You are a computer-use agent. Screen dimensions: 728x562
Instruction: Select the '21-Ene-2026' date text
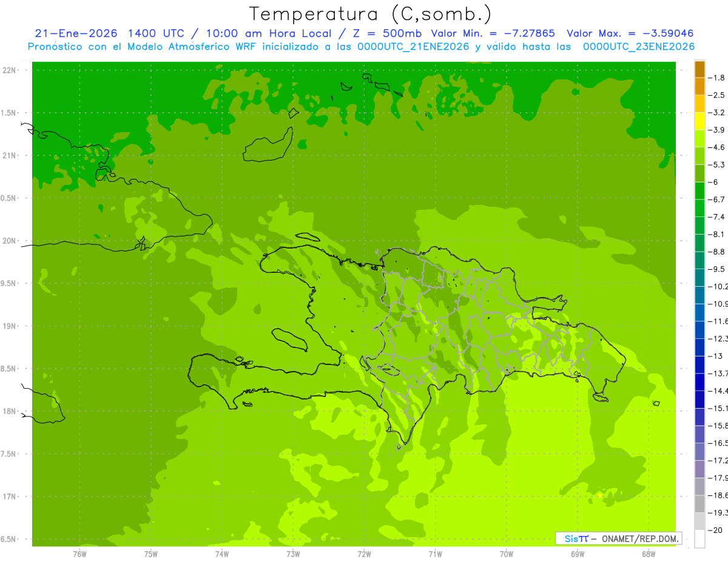pyautogui.click(x=76, y=33)
